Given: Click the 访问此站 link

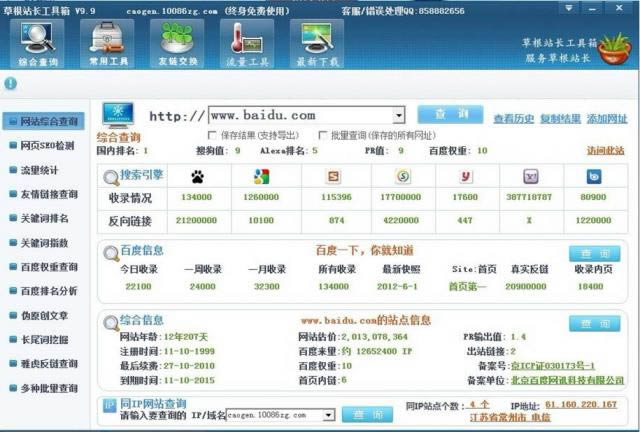Looking at the screenshot, I should point(606,151).
